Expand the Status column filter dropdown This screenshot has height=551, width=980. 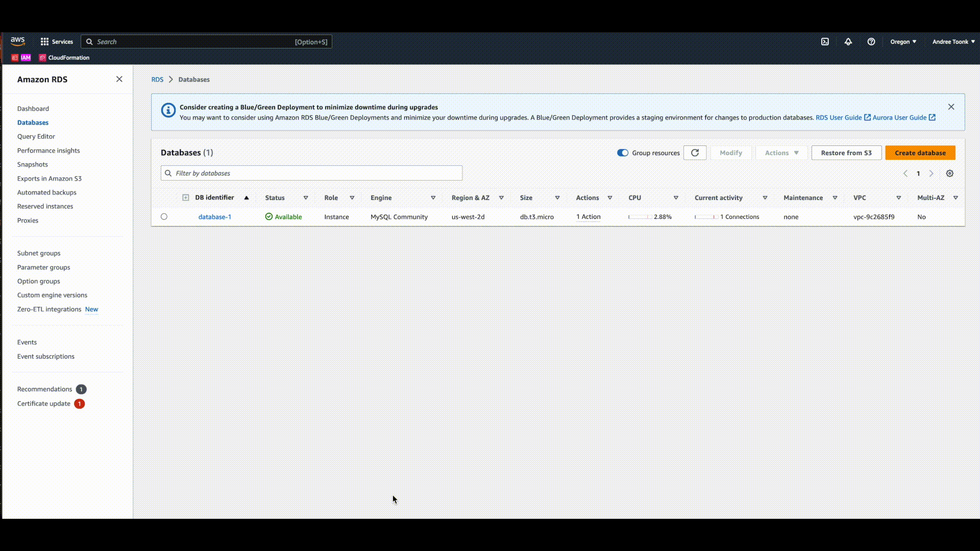click(306, 197)
